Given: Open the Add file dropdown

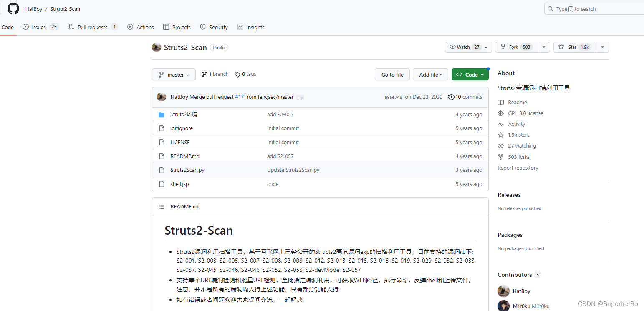Looking at the screenshot, I should coord(430,75).
